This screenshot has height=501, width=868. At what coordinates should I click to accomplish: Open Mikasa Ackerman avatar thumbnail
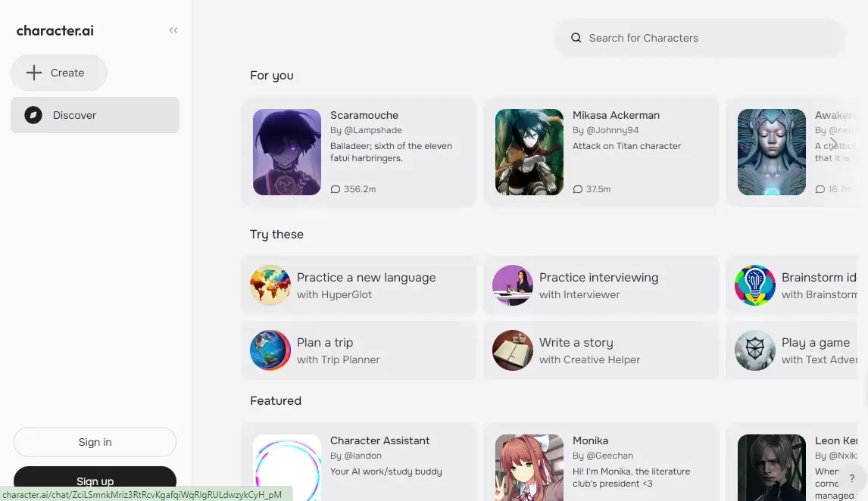[x=529, y=152]
